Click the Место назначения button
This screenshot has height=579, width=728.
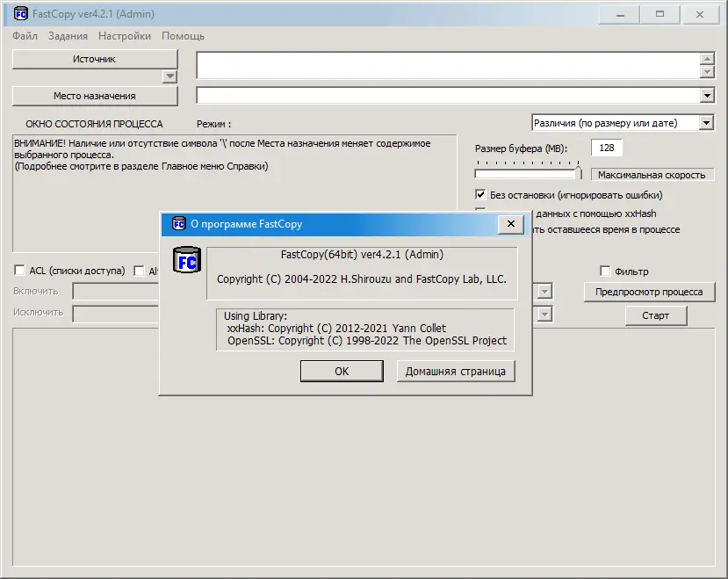[95, 96]
